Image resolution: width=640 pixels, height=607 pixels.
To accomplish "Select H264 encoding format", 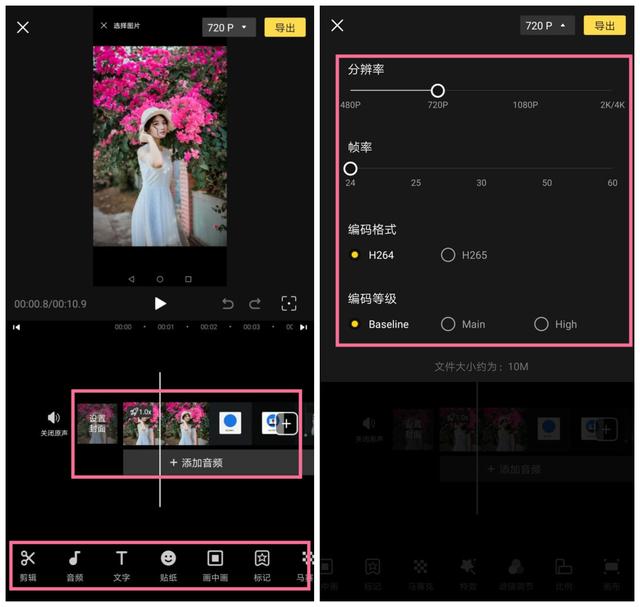I will click(372, 255).
